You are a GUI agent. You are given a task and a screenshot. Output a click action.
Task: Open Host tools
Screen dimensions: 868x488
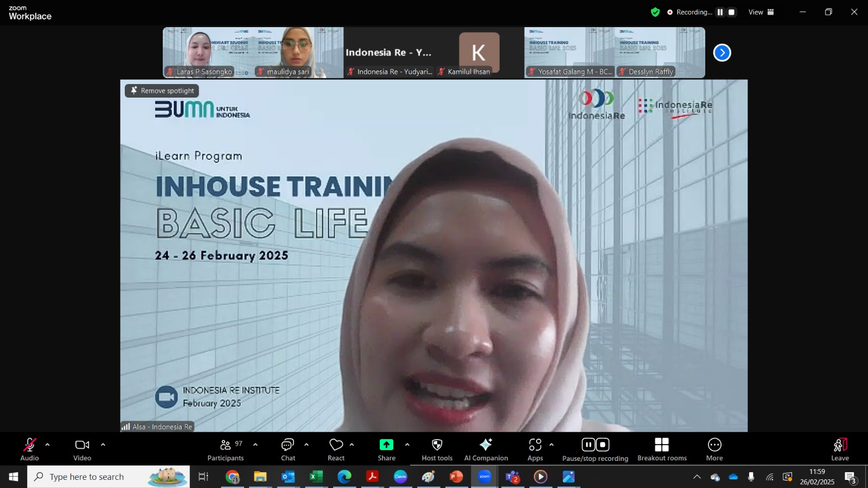click(437, 450)
